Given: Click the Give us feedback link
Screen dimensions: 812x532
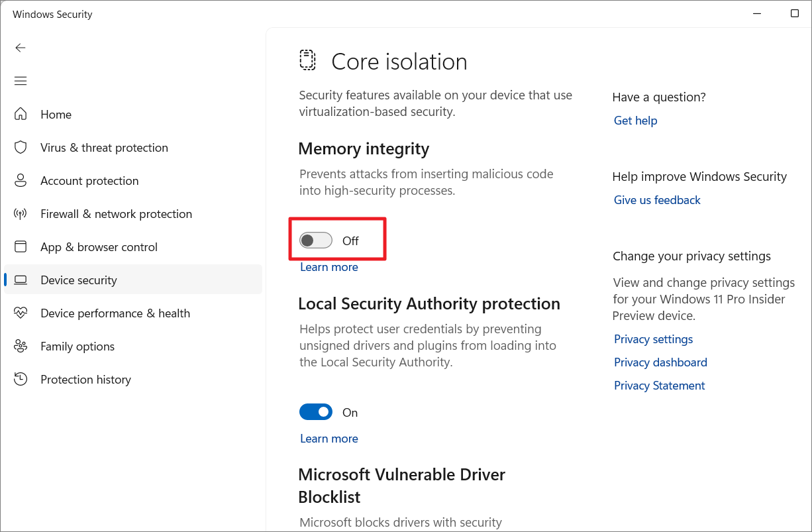Looking at the screenshot, I should 657,200.
